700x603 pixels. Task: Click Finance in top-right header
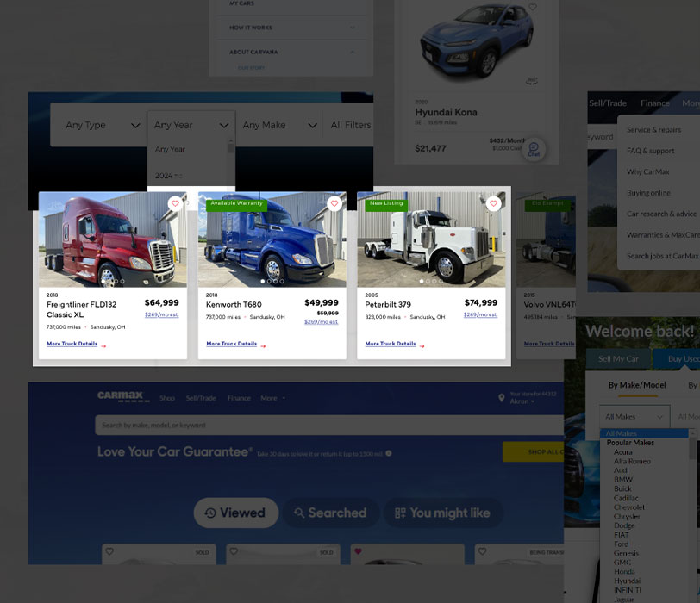tap(655, 103)
